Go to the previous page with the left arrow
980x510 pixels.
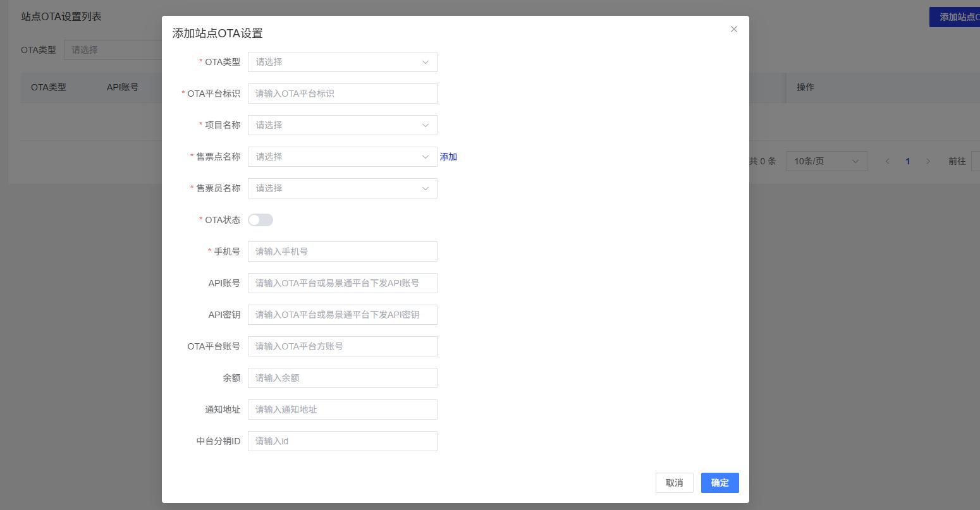pos(888,161)
